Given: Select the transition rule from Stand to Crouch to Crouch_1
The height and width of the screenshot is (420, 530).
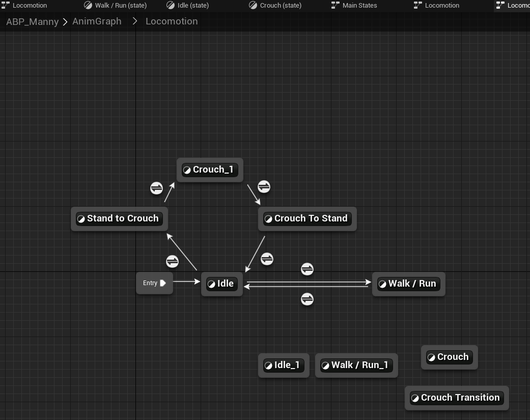Looking at the screenshot, I should click(x=156, y=188).
